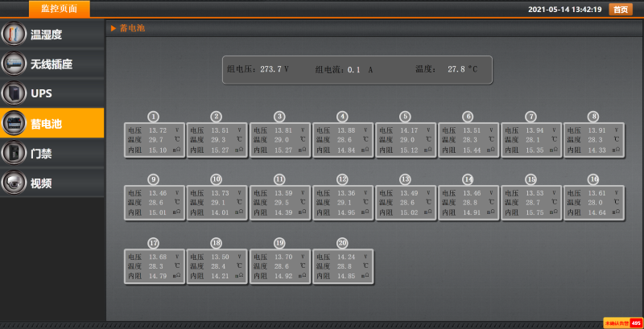Image resolution: width=644 pixels, height=329 pixels.
Task: Click battery 12 data panel
Action: [343, 203]
